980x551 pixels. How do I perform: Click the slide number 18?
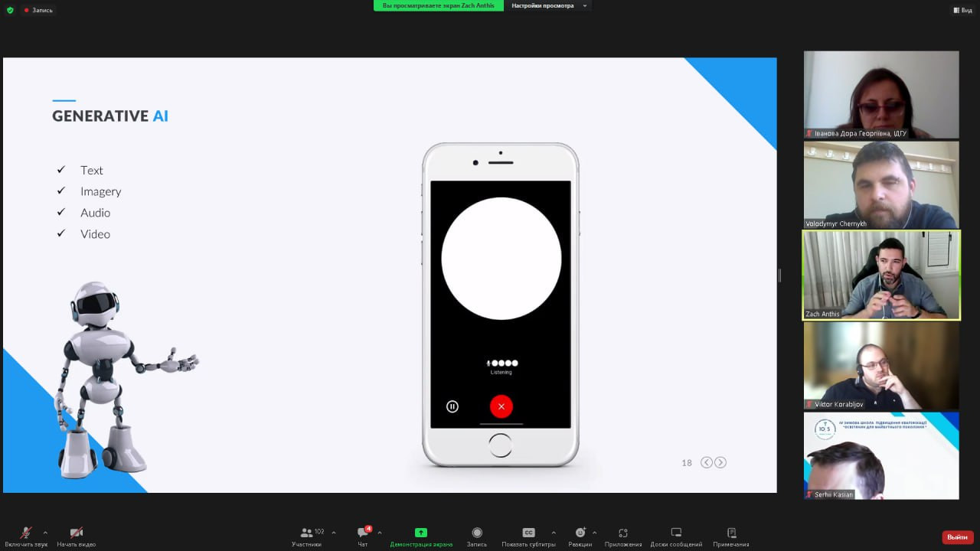pyautogui.click(x=687, y=463)
